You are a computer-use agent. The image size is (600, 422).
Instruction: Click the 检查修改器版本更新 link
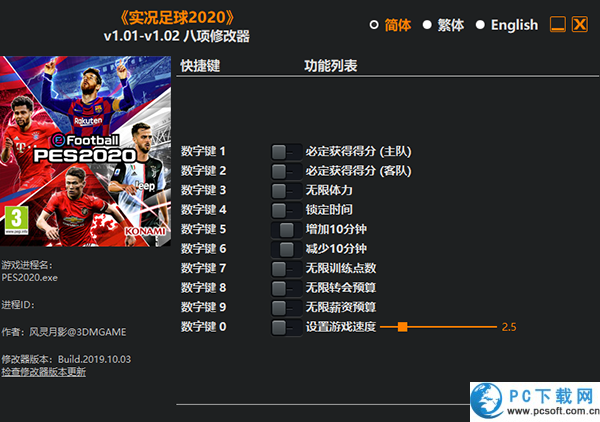[44, 372]
